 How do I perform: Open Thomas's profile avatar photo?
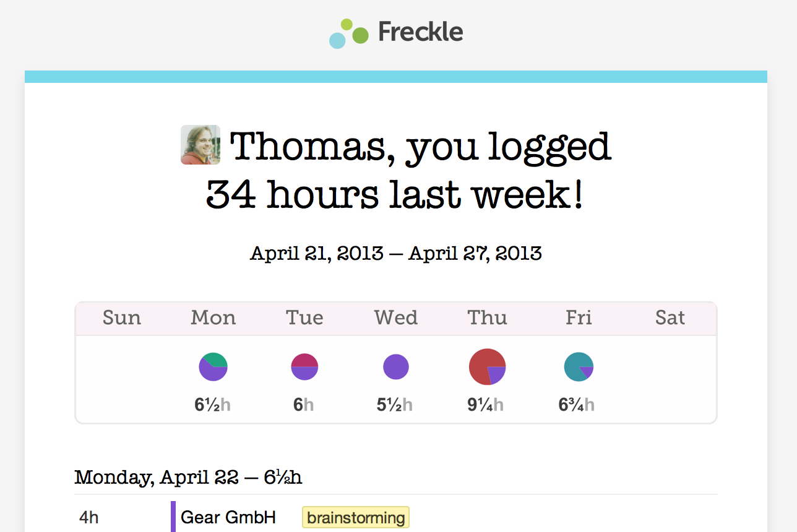tap(200, 145)
